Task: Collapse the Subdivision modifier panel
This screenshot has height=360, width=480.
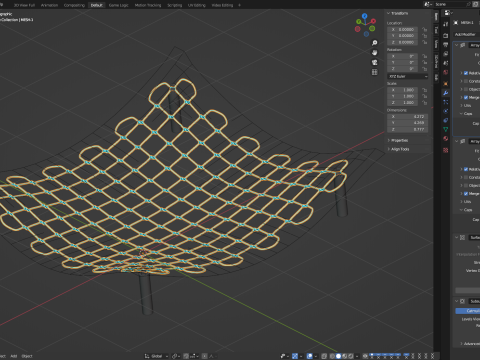Action: coord(457,301)
